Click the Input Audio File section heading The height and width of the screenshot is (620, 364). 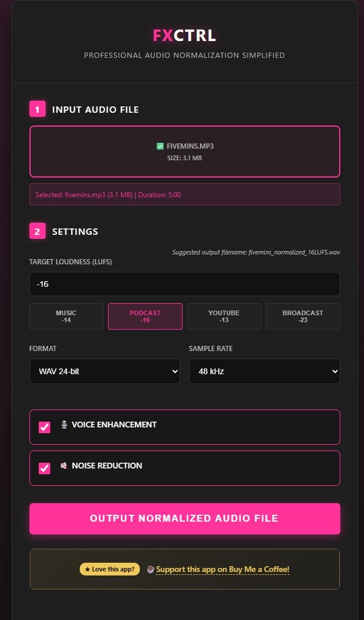pos(95,109)
